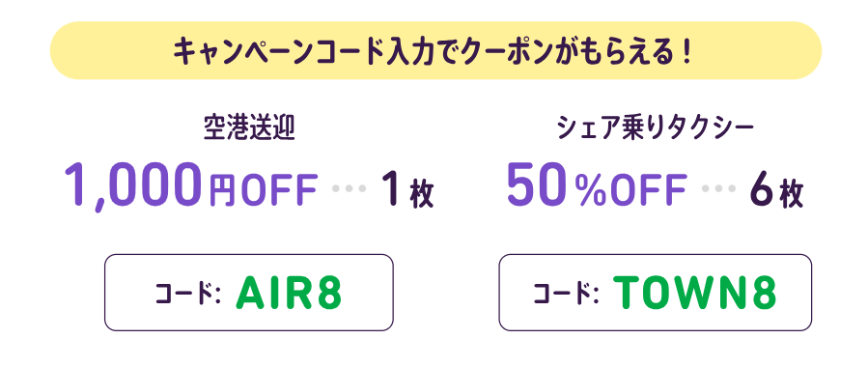Click the 6枚 coupon count
Screen dimensions: 868x367
(776, 190)
